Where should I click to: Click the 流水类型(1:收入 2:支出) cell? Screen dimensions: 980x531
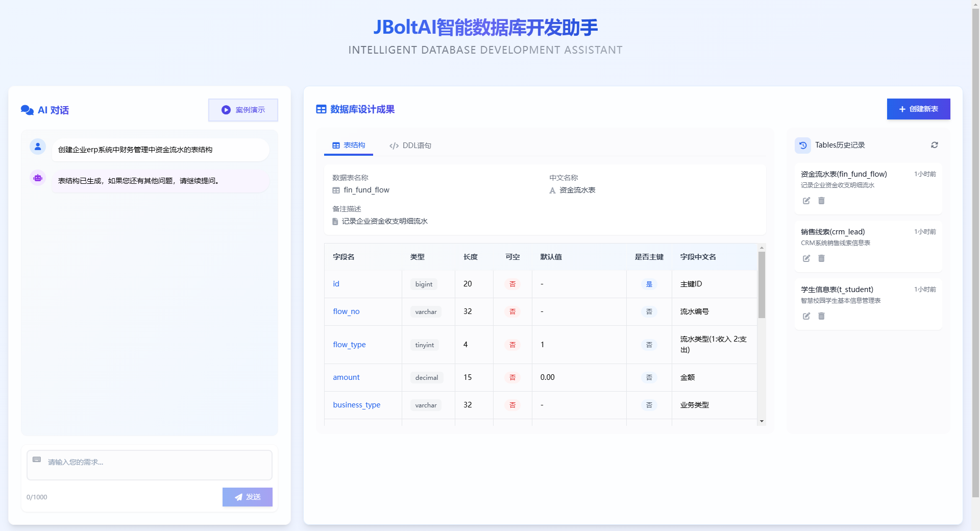click(x=714, y=345)
